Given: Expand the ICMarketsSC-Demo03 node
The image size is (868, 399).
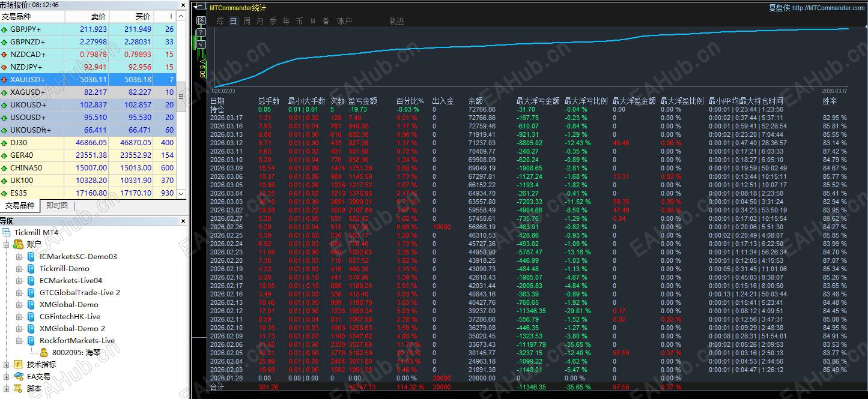Looking at the screenshot, I should pos(19,257).
